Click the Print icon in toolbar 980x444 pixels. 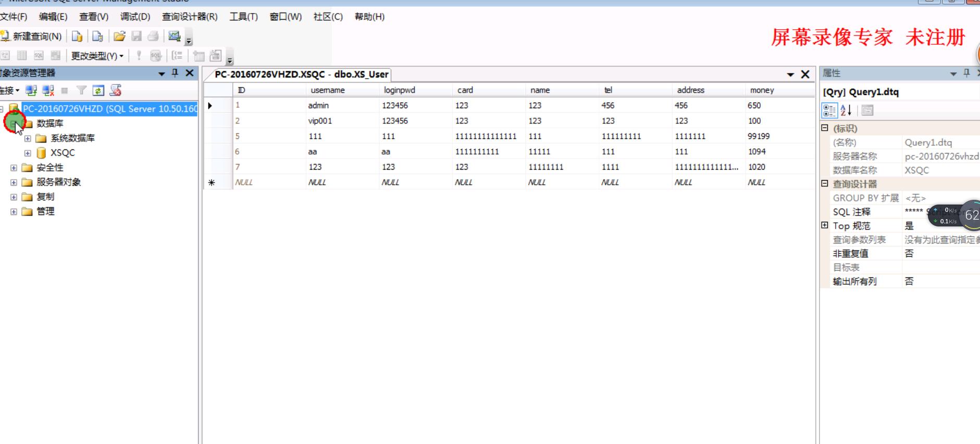point(153,36)
